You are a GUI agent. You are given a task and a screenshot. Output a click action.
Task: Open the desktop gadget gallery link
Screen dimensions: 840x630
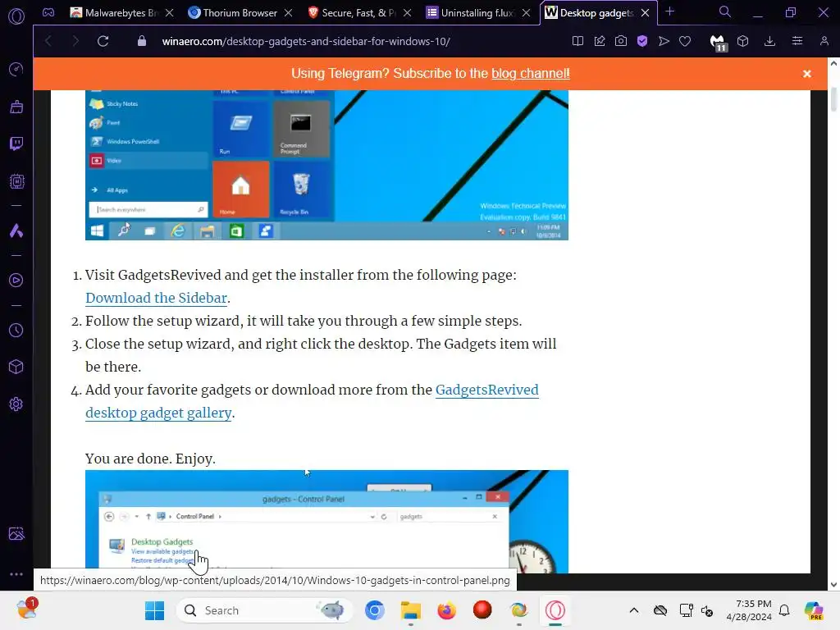tap(158, 413)
